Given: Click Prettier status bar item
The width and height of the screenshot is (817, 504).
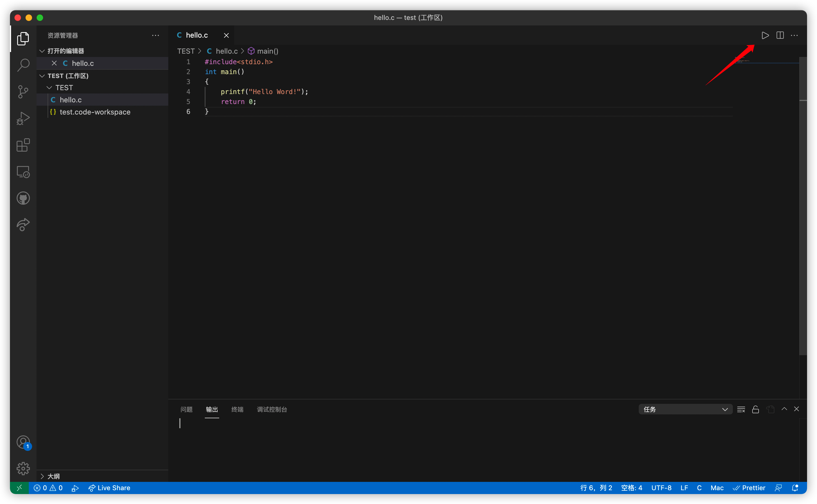Looking at the screenshot, I should pos(749,488).
